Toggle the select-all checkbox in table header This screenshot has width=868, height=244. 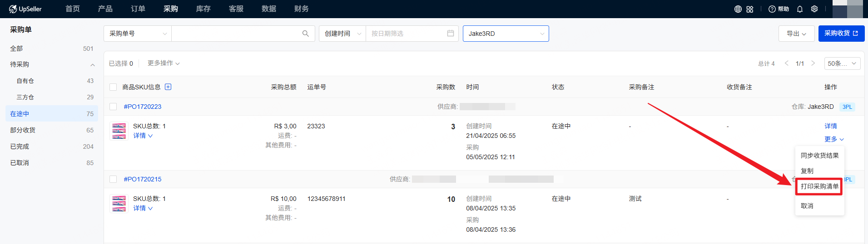pos(113,87)
